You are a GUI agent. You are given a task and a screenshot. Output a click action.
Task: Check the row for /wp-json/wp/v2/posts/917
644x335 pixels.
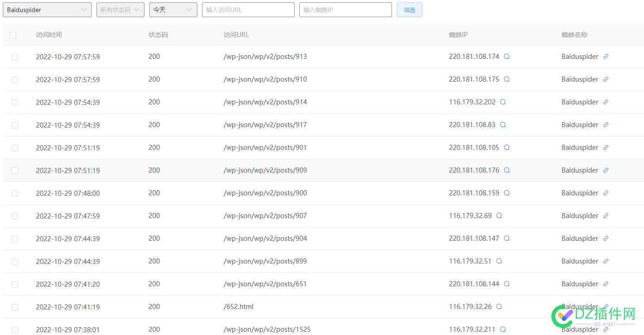[x=15, y=125]
